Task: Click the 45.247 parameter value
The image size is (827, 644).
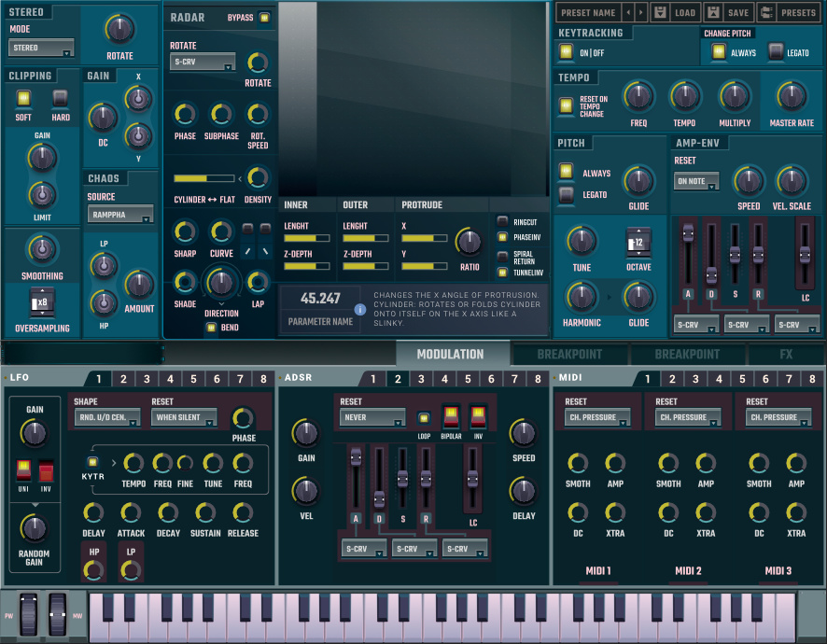Action: 320,298
